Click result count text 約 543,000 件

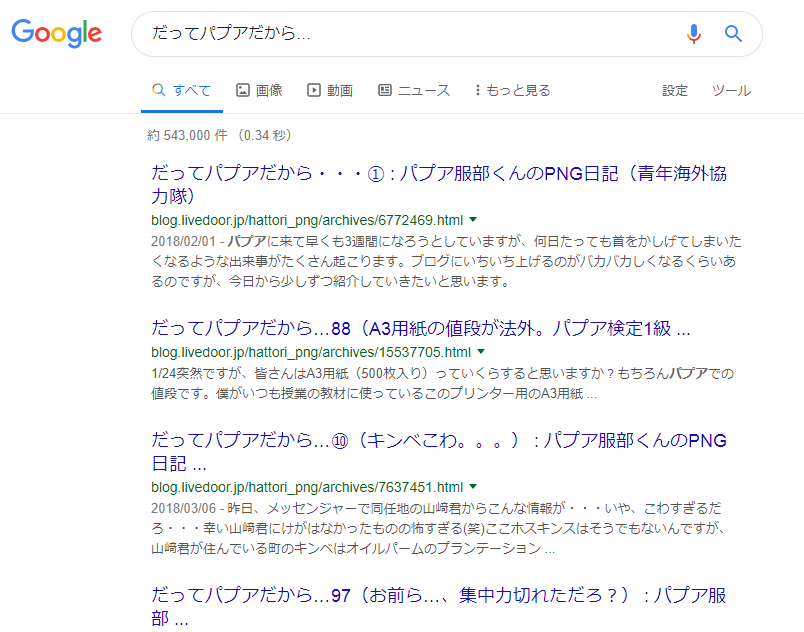187,135
